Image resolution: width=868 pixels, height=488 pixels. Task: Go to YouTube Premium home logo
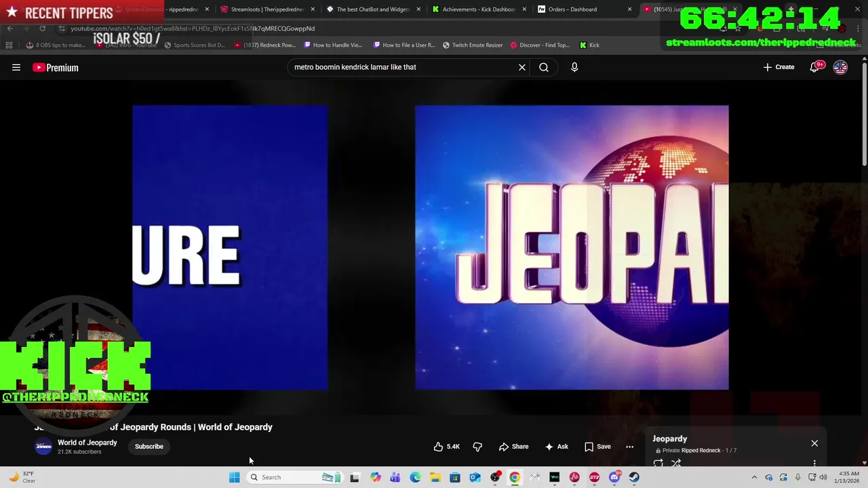click(56, 67)
